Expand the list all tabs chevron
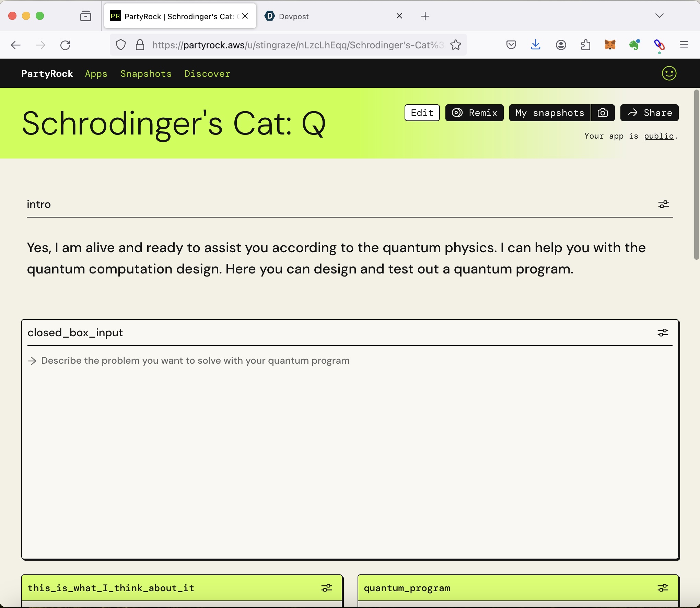Image resolution: width=700 pixels, height=608 pixels. point(659,16)
